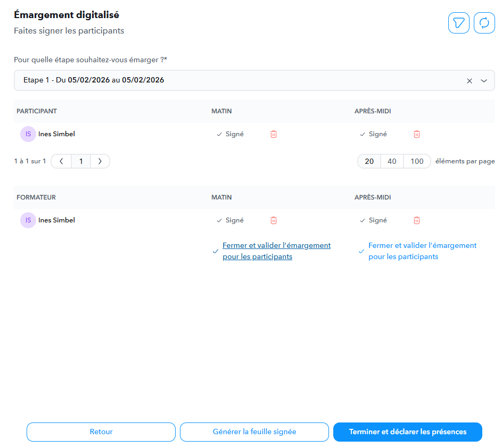Click MATIN header in participant table
The width and height of the screenshot is (502, 448).
click(221, 111)
